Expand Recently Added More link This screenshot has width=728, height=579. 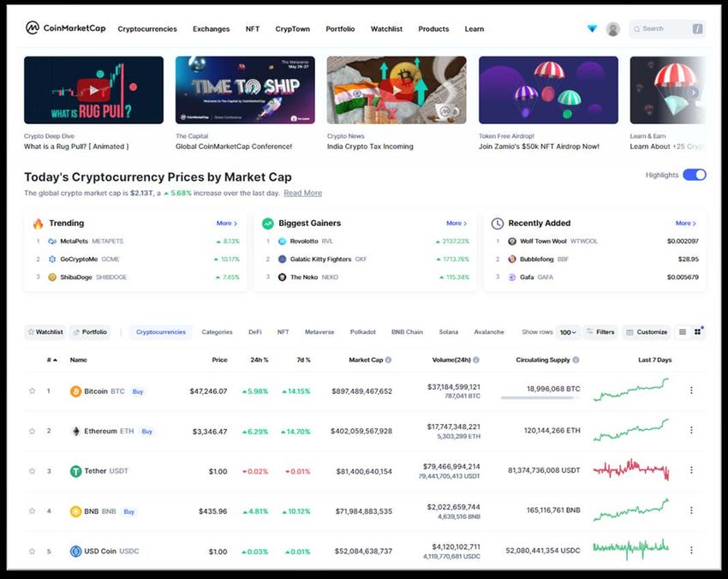686,224
